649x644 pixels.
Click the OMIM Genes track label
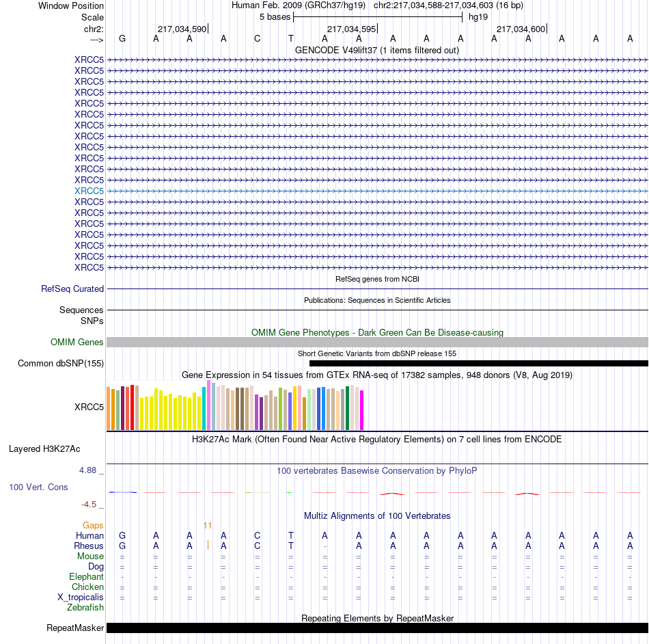click(x=77, y=342)
